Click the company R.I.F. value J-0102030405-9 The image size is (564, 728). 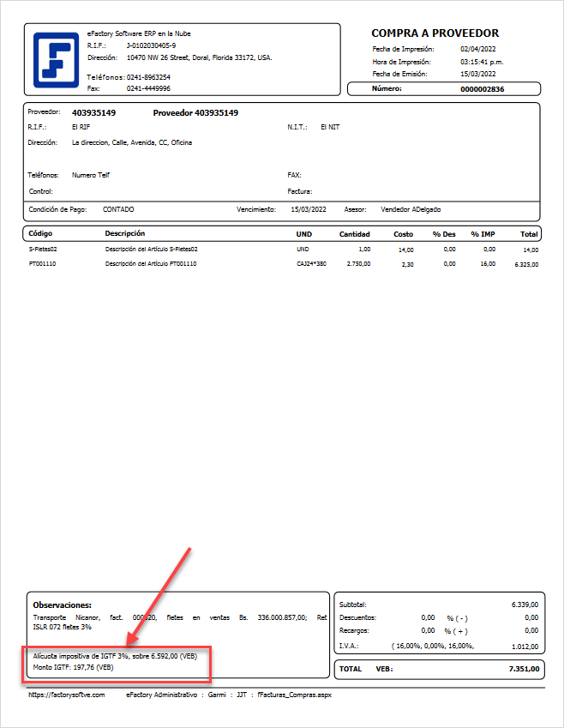click(x=151, y=45)
